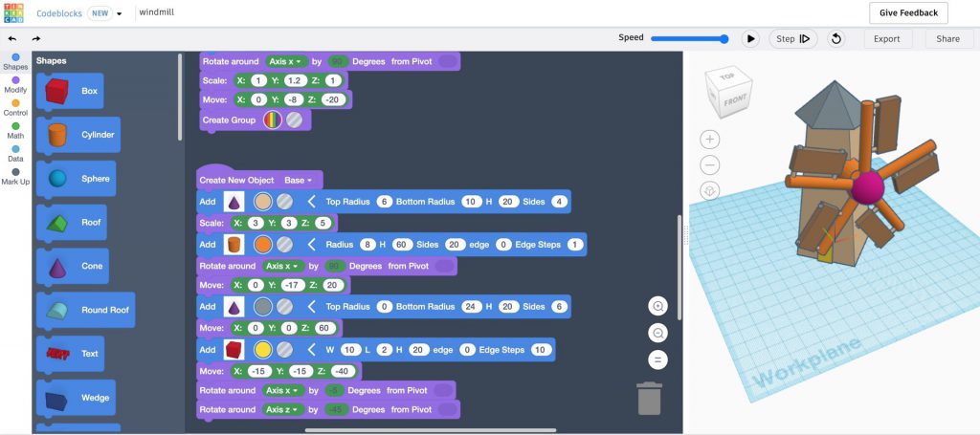Viewport: 980px width, 435px height.
Task: Open the Codeblocks dropdown arrow
Action: pos(120,14)
